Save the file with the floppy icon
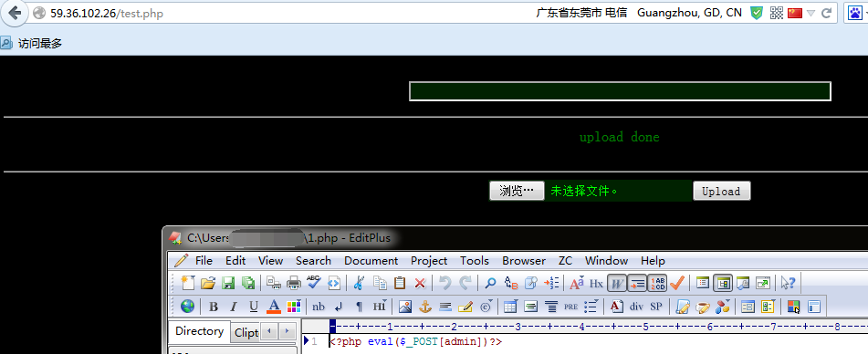 point(228,283)
